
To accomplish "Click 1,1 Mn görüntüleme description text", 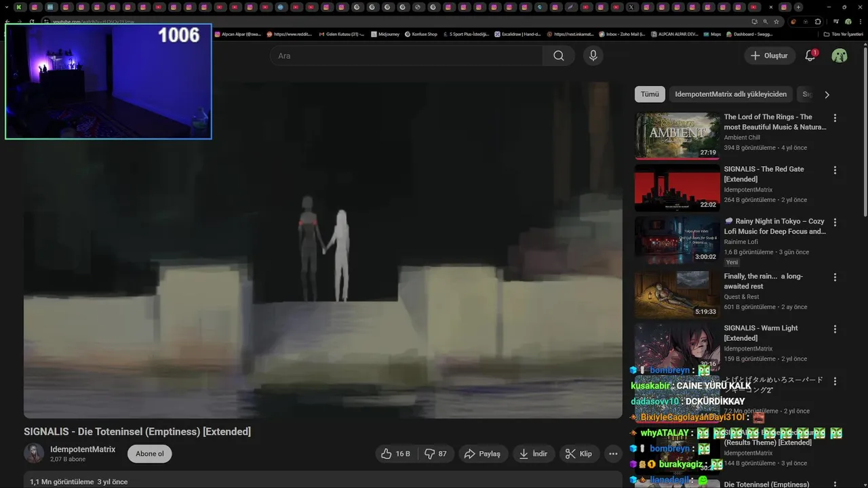I will 62,482.
